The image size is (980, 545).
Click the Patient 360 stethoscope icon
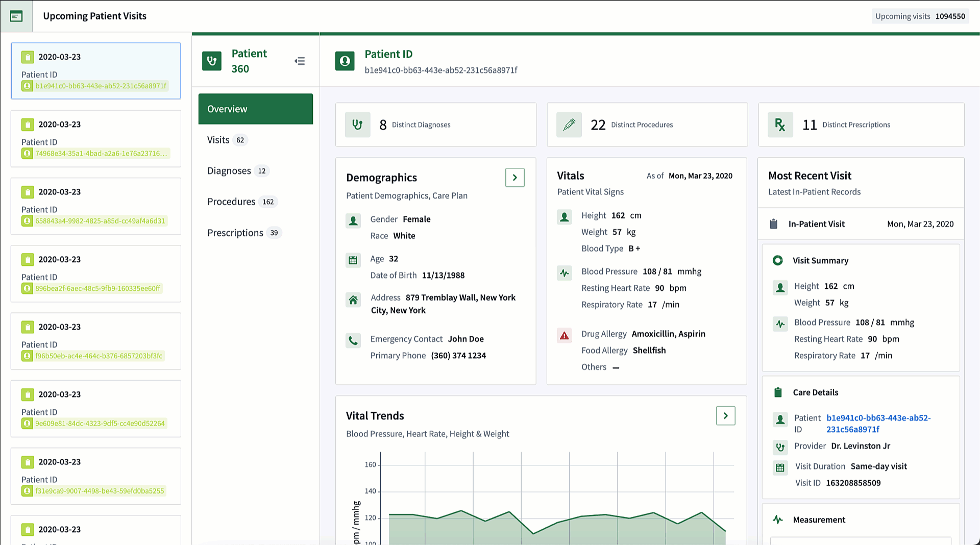pos(212,61)
